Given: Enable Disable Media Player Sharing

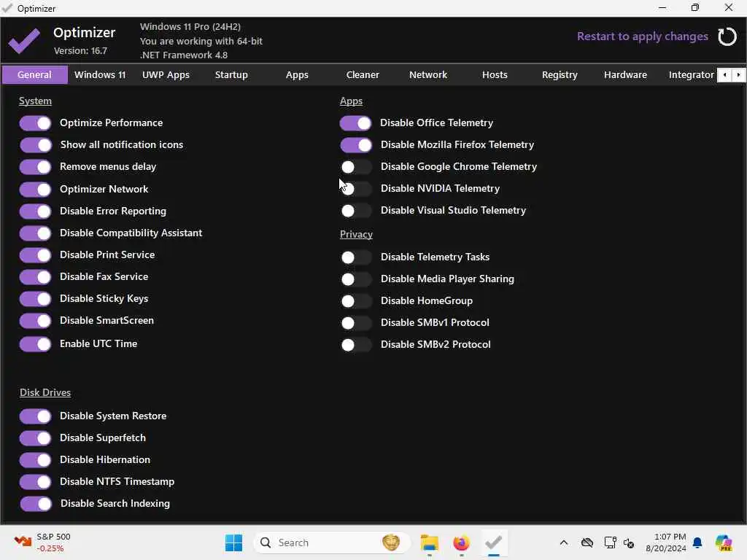Looking at the screenshot, I should click(x=356, y=279).
